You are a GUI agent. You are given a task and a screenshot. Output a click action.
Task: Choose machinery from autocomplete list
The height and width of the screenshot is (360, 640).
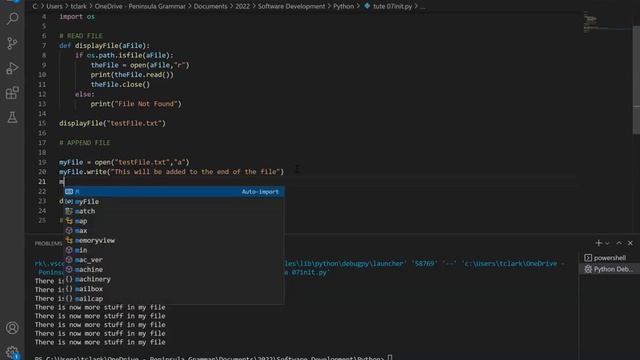point(174,279)
